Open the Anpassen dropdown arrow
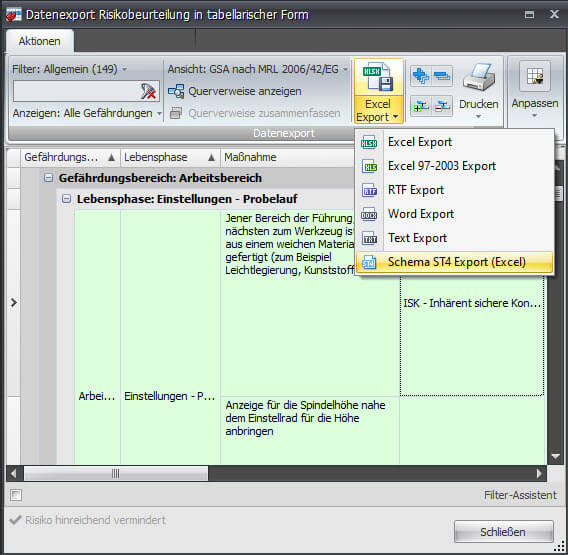568x555 pixels. [535, 116]
